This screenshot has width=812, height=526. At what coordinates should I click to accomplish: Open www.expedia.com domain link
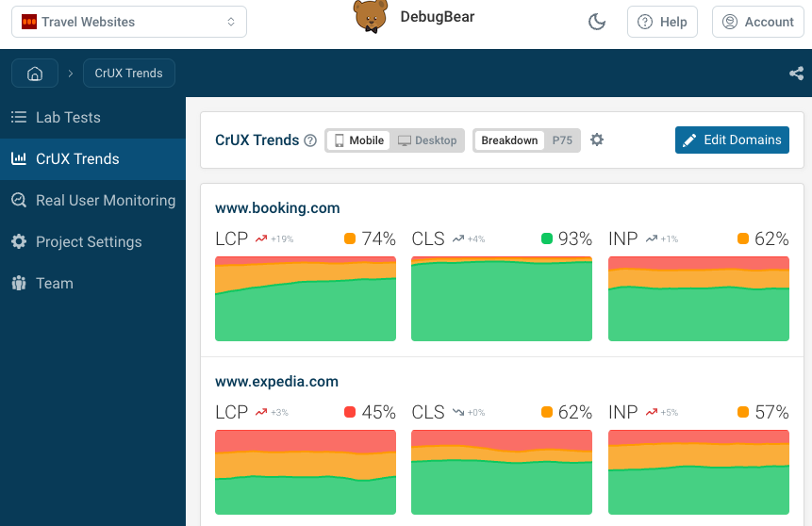pyautogui.click(x=276, y=382)
